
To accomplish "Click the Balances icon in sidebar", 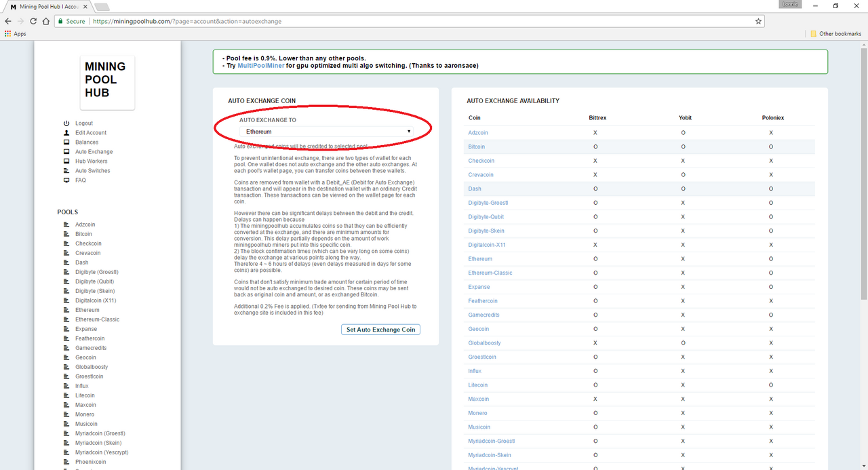I will click(66, 142).
